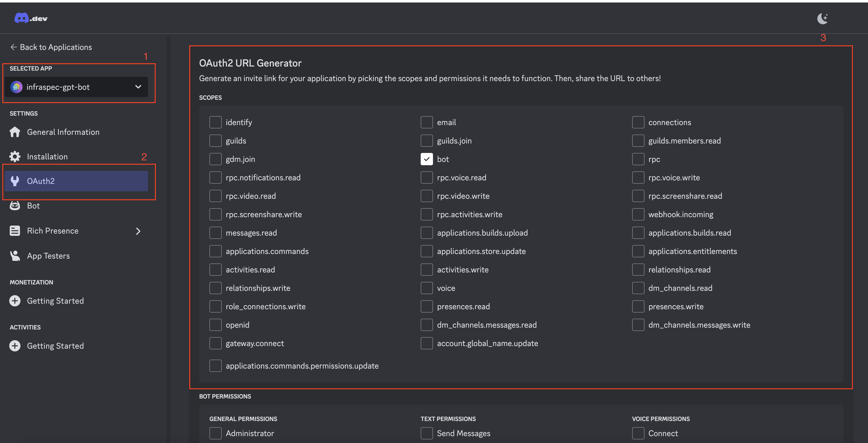Check the guilds.join scope
The height and width of the screenshot is (443, 868).
(x=427, y=141)
